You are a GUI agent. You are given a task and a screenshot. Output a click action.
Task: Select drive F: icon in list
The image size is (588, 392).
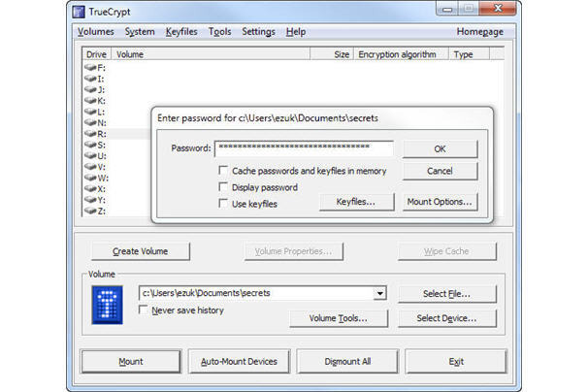click(90, 67)
